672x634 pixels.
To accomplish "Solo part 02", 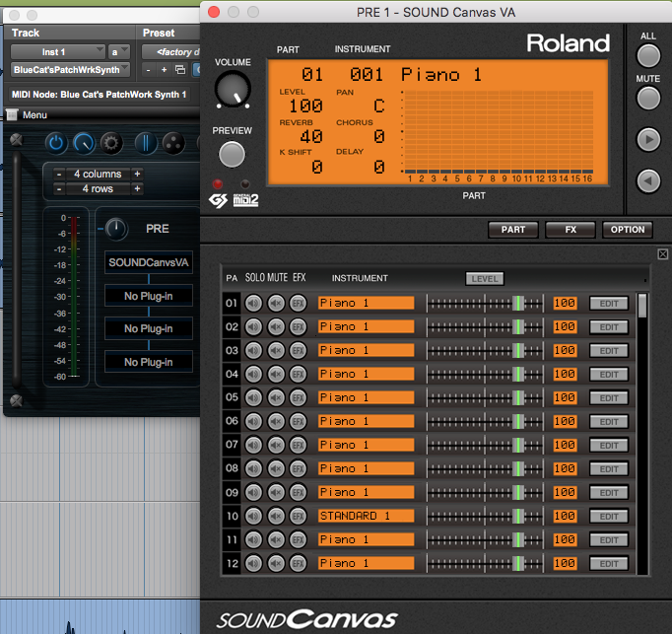I will pos(253,327).
